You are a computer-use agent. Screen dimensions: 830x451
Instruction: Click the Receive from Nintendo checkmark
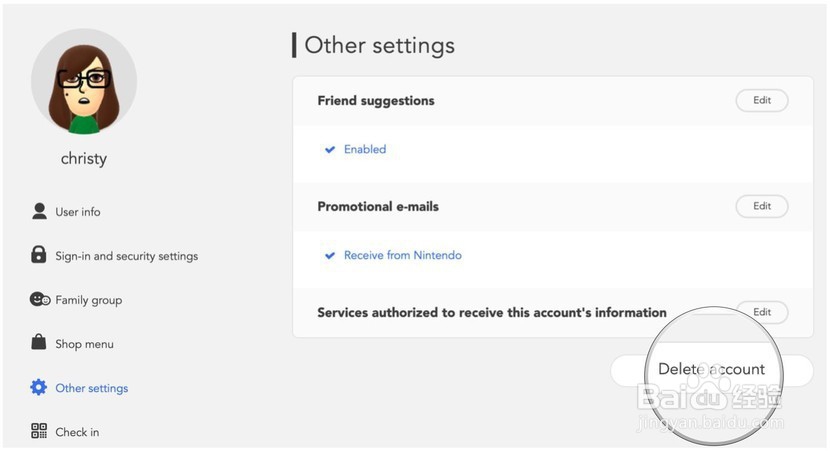[330, 256]
